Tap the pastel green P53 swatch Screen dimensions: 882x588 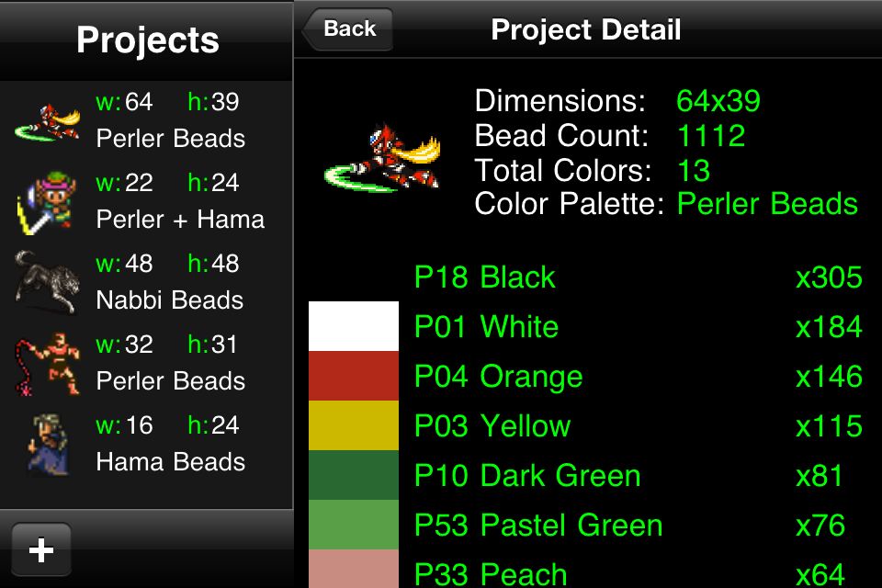353,525
